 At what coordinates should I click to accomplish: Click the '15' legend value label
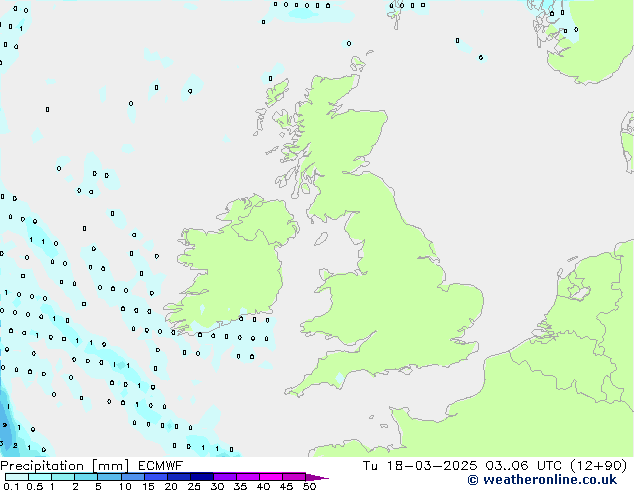[x=148, y=486]
